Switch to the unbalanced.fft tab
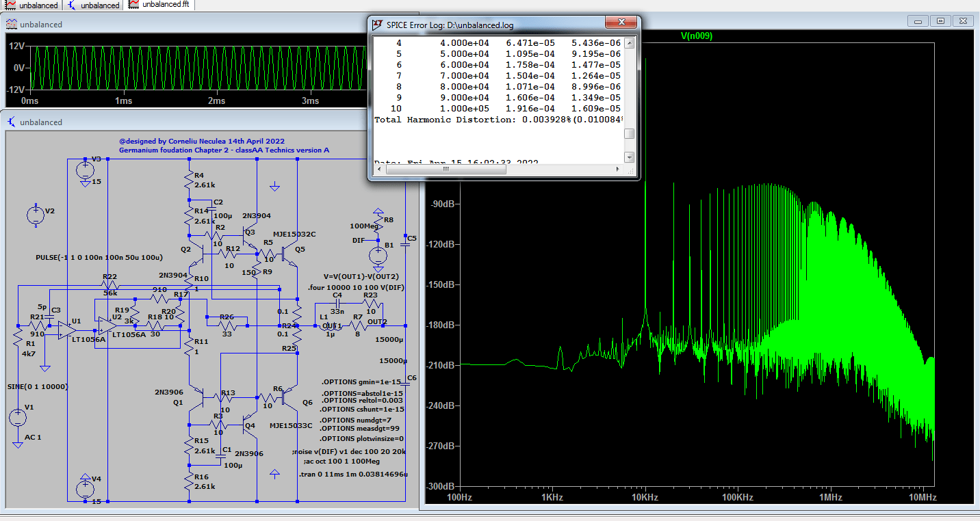 [x=160, y=5]
